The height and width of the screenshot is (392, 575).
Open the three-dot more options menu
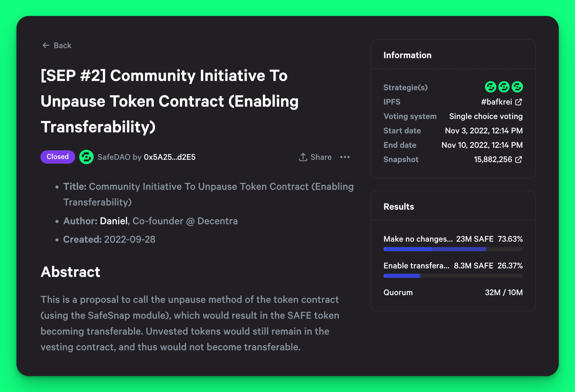coord(345,157)
